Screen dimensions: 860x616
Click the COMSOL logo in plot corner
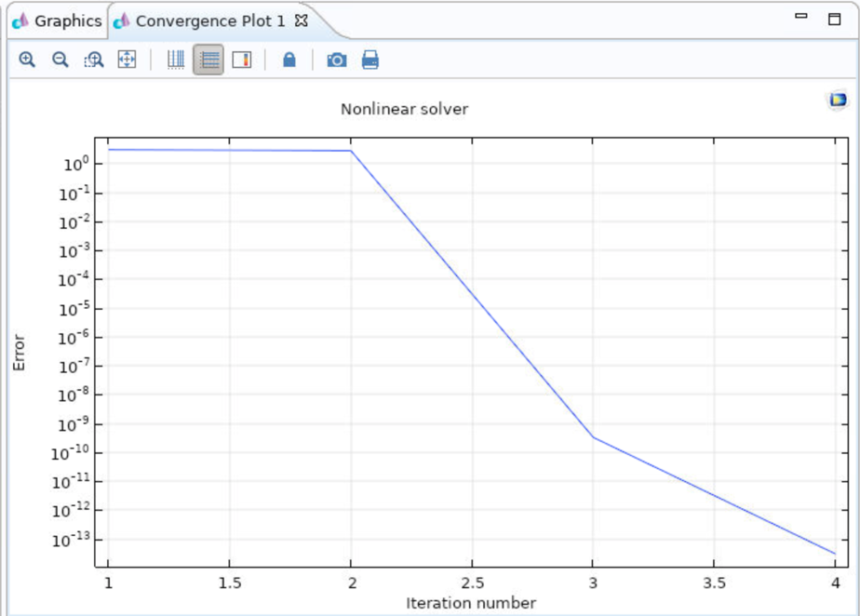(838, 100)
